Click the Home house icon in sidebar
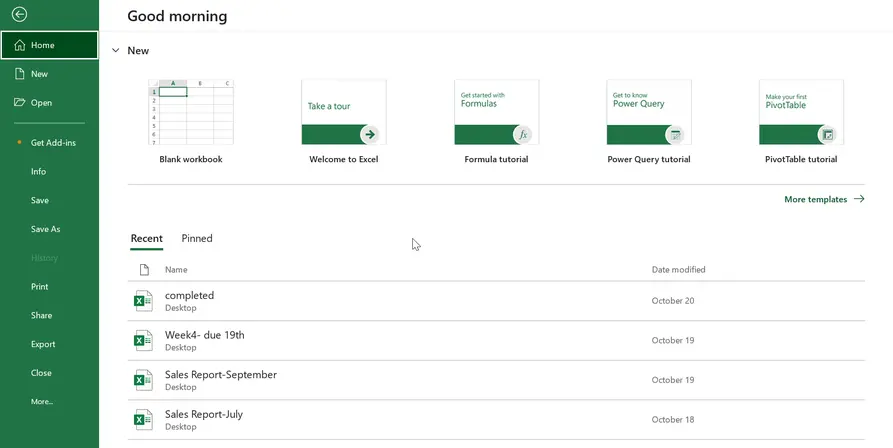 click(19, 45)
